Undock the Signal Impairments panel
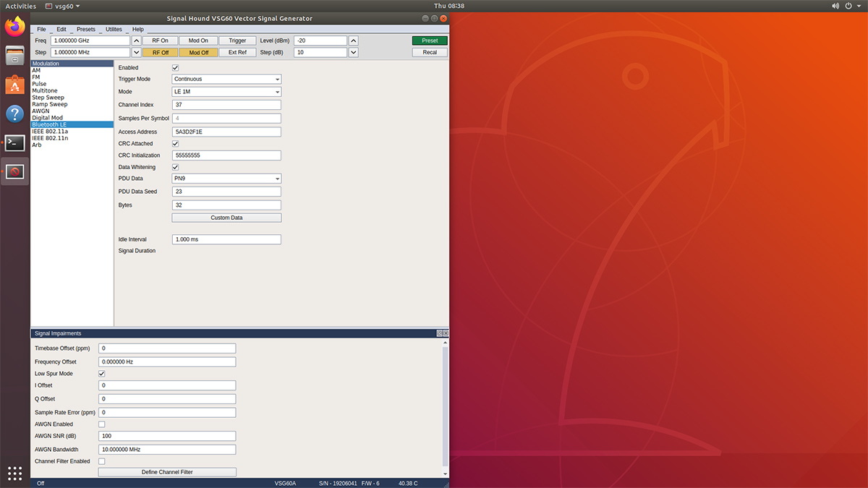 click(x=439, y=333)
